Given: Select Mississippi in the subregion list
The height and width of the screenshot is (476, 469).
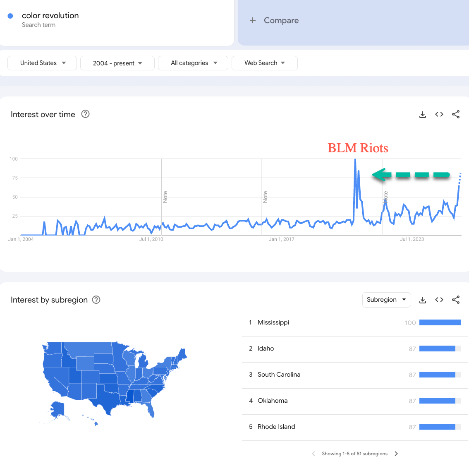Looking at the screenshot, I should (x=273, y=322).
